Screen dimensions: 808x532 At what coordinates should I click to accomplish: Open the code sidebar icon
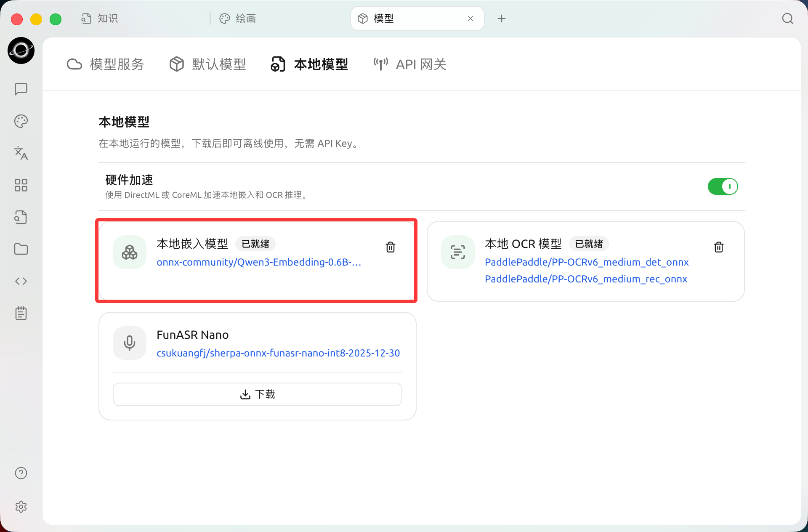[x=21, y=281]
